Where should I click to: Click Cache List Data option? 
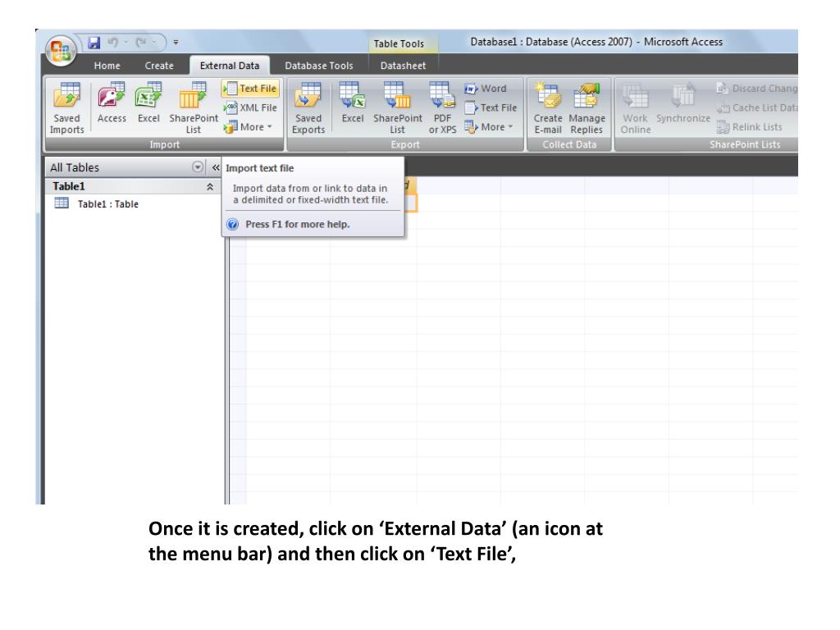756,107
